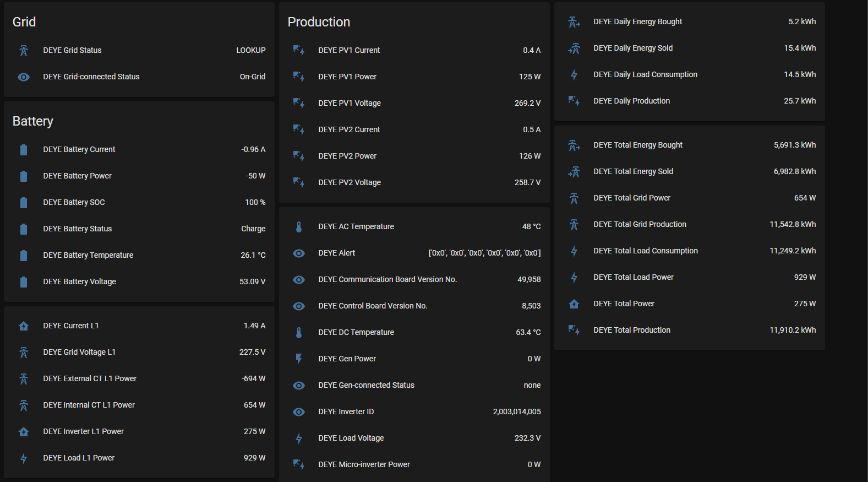Open the DEYE Gen-connected Status entity
The image size is (868, 482).
click(414, 386)
